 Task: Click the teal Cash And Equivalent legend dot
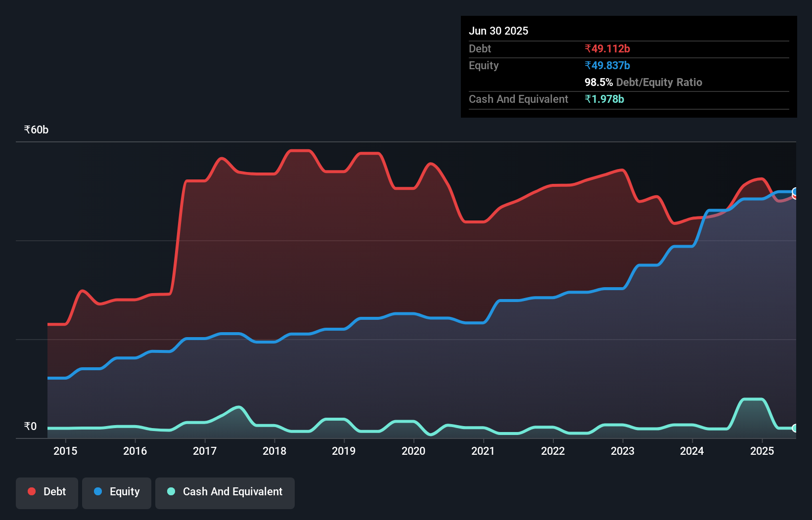[170, 491]
